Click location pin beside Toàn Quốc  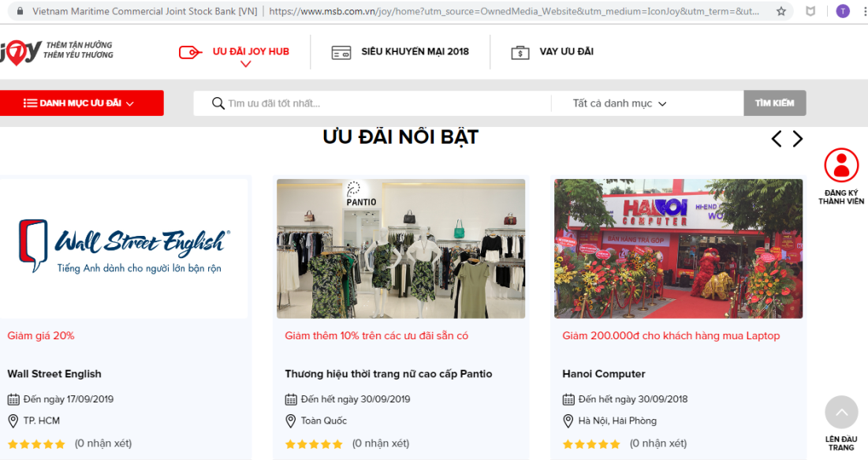(291, 421)
